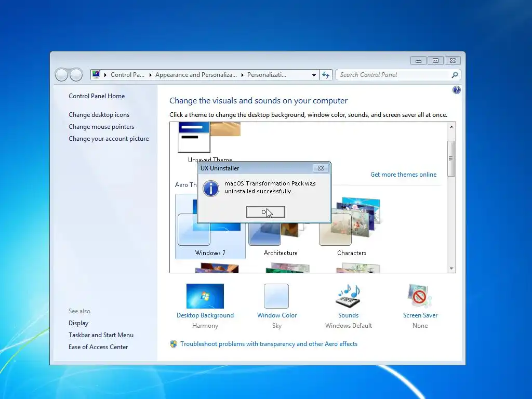Expand the address bar history dropdown

point(314,75)
